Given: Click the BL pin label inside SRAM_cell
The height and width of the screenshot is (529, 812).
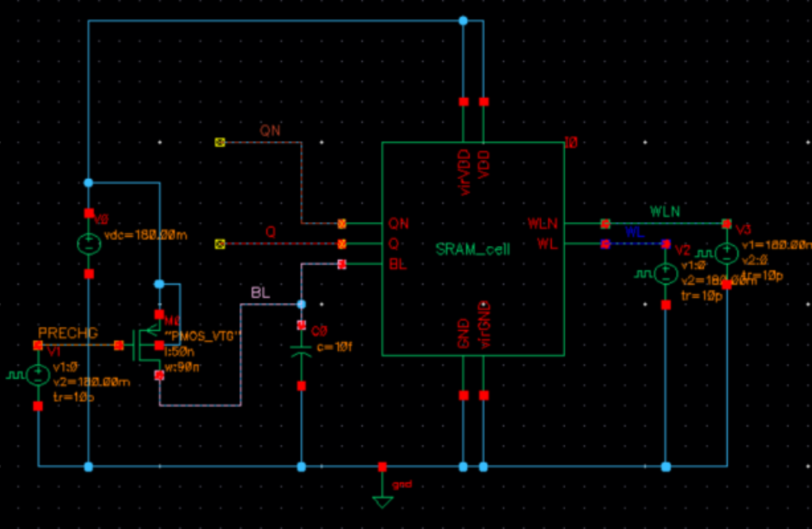Looking at the screenshot, I should tap(398, 264).
